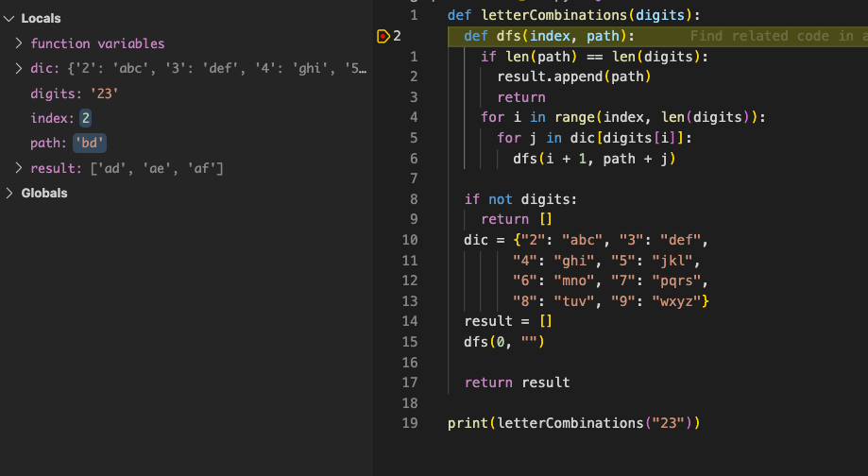The width and height of the screenshot is (868, 476).
Task: Select the Locals section header
Action: (41, 18)
